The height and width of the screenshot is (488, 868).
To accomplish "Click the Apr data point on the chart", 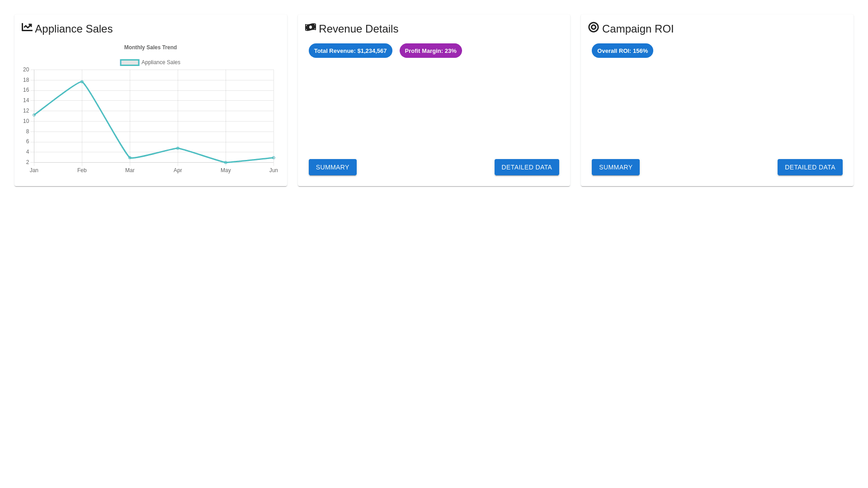I will 178,148.
